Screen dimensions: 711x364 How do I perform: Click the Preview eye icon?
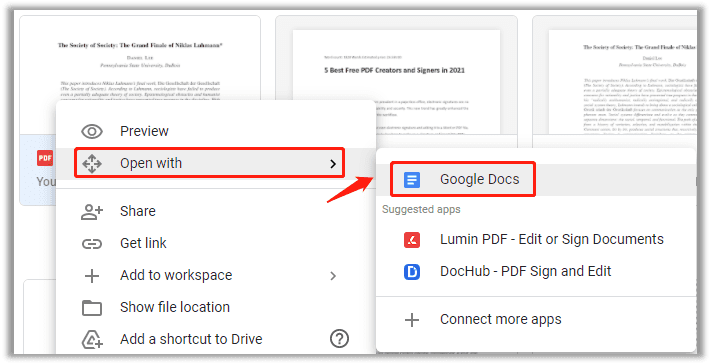pyautogui.click(x=92, y=131)
